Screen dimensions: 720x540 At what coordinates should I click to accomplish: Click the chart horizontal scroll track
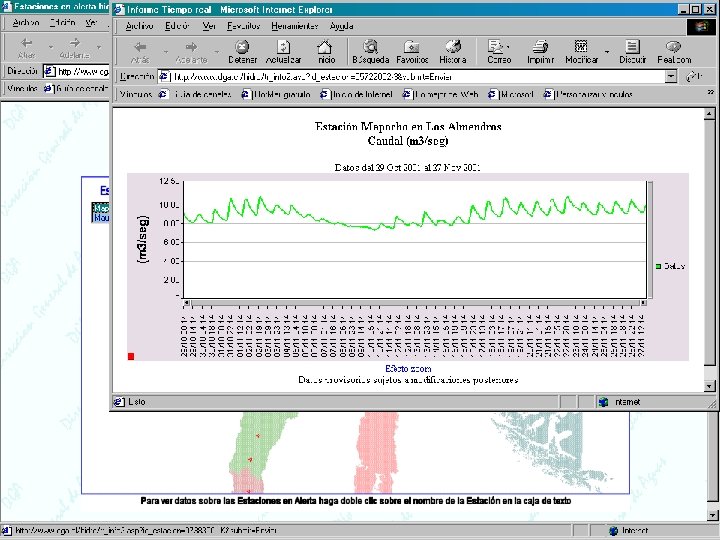click(415, 303)
